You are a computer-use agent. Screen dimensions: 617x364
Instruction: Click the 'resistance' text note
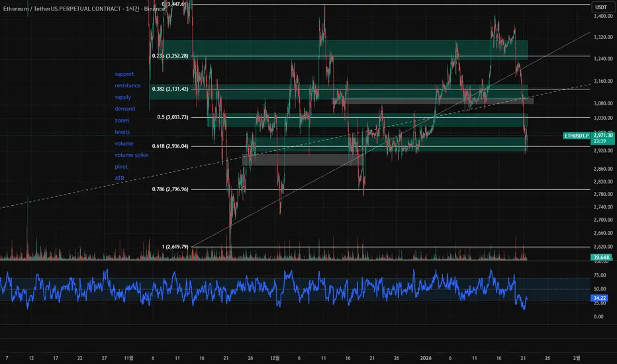(128, 85)
